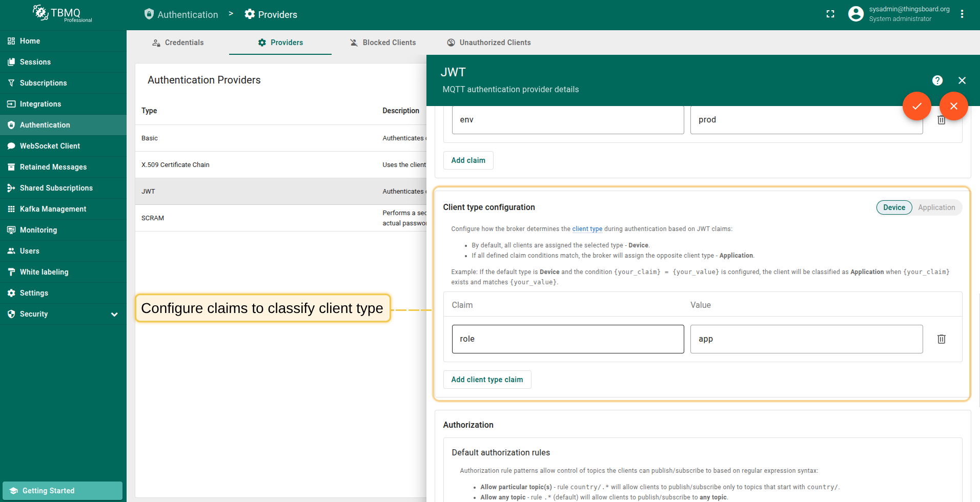980x502 pixels.
Task: Open the help question mark icon
Action: click(937, 80)
